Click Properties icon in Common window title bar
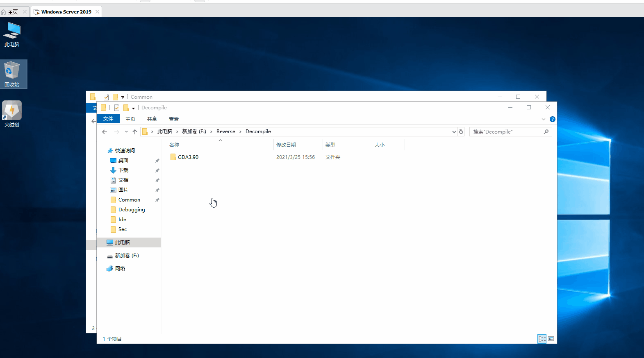This screenshot has width=644, height=358. click(106, 97)
